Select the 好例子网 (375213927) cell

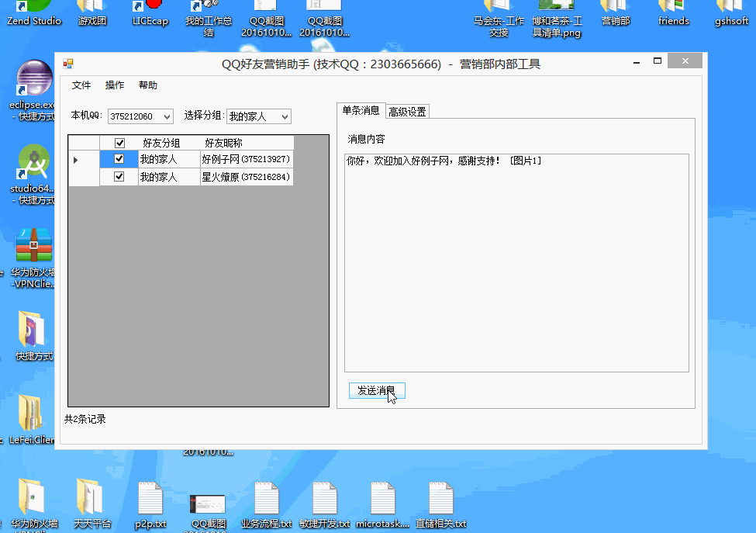(x=247, y=159)
